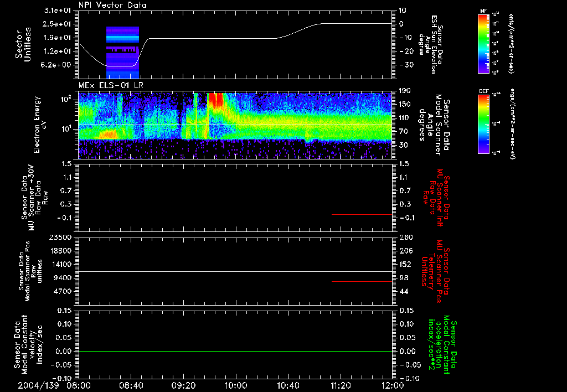
Task: Click the 260 telemetry tick label
Action: (405, 237)
